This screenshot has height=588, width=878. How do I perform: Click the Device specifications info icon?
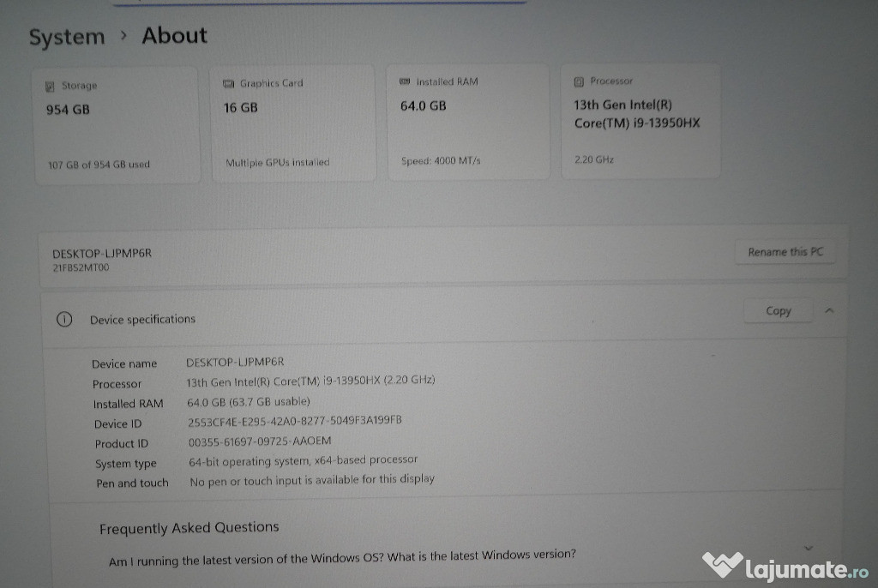point(64,319)
